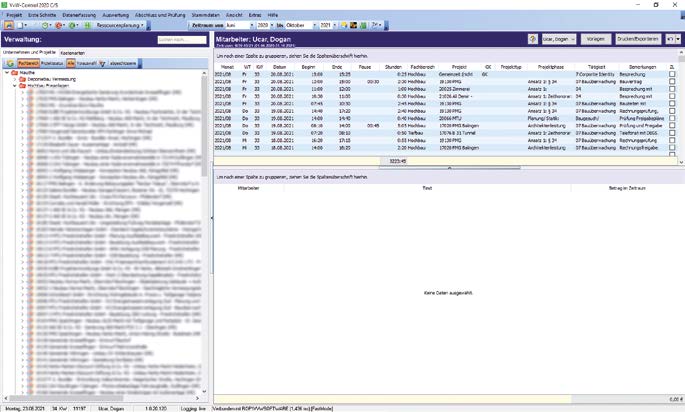This screenshot has width=685, height=412.
Task: Open the start year dropdown showing 2020
Action: click(x=272, y=25)
